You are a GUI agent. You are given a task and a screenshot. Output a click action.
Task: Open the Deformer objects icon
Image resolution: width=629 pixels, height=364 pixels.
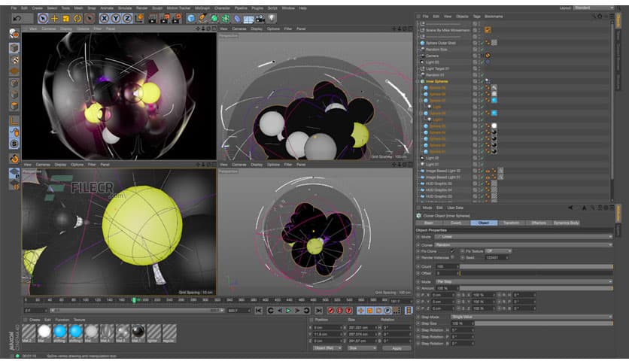point(238,19)
